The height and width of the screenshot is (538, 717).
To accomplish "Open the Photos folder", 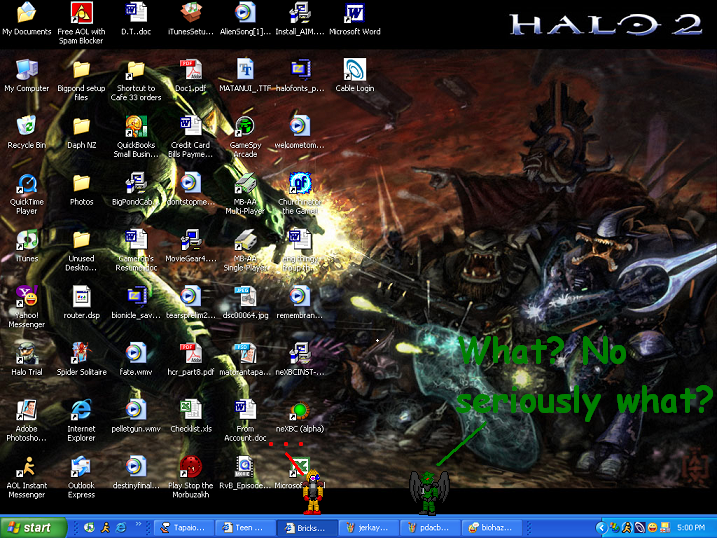I will click(x=81, y=183).
